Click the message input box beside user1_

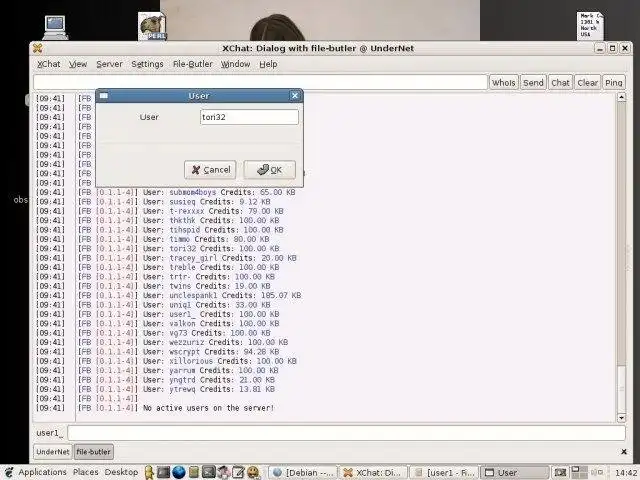(x=346, y=433)
